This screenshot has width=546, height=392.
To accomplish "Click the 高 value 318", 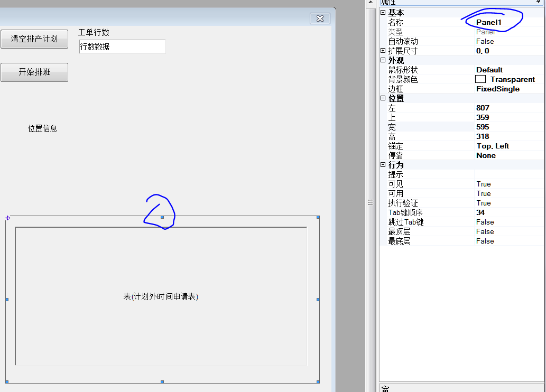I will (483, 136).
